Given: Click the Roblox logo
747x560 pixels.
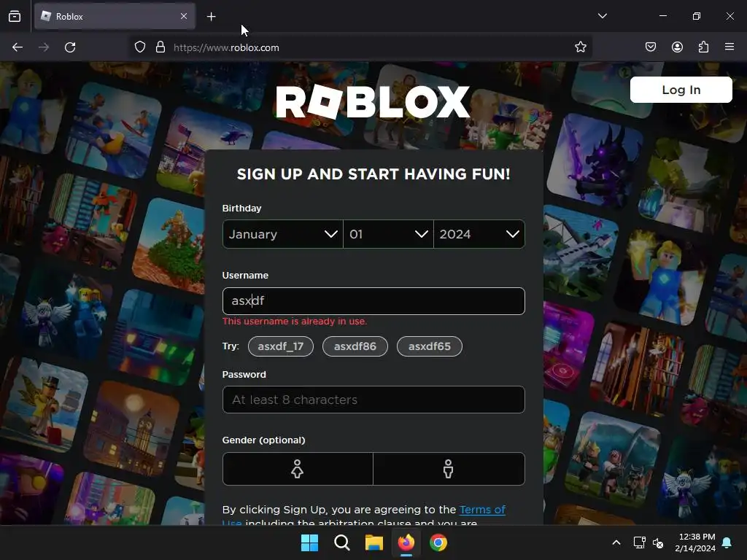Looking at the screenshot, I should point(373,102).
